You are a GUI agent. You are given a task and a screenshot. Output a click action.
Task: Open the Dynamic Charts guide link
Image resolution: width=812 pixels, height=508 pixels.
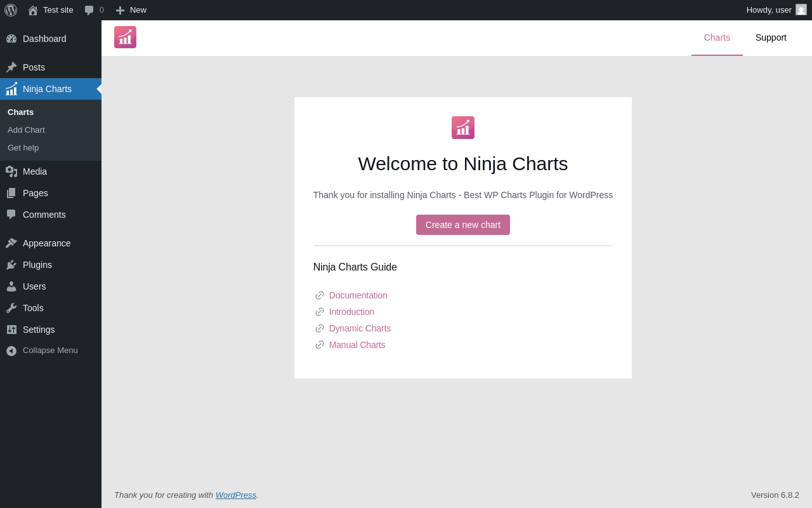360,328
